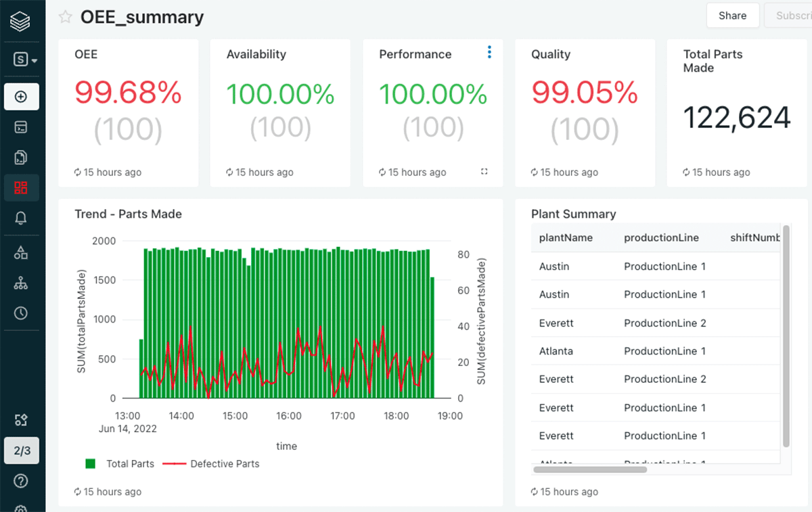Image resolution: width=812 pixels, height=512 pixels.
Task: Open the Data explorer shapes icon
Action: coord(21,253)
